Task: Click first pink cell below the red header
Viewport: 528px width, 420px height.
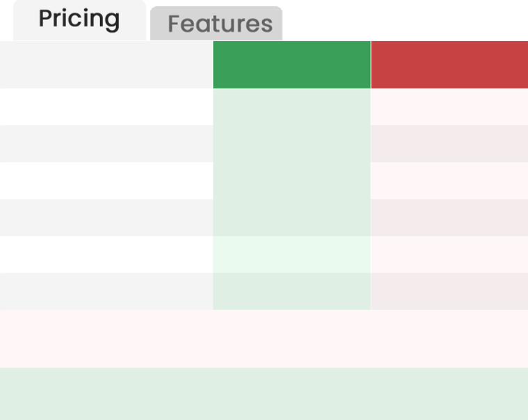Action: pos(449,107)
